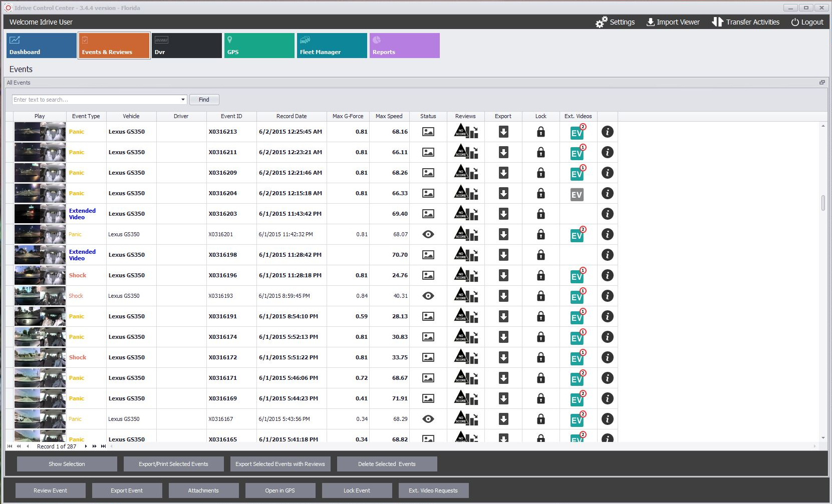This screenshot has height=504, width=832.
Task: Jump to last record in navigator
Action: pos(103,446)
